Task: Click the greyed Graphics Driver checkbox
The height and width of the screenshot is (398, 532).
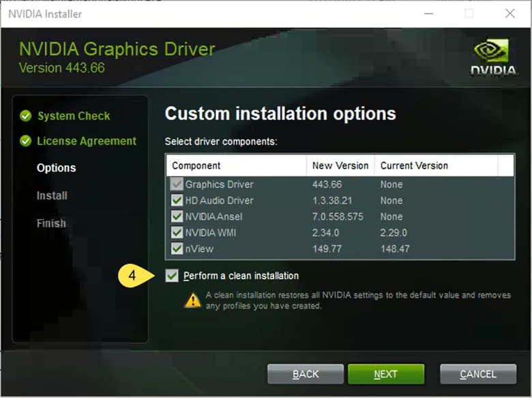Action: (177, 184)
